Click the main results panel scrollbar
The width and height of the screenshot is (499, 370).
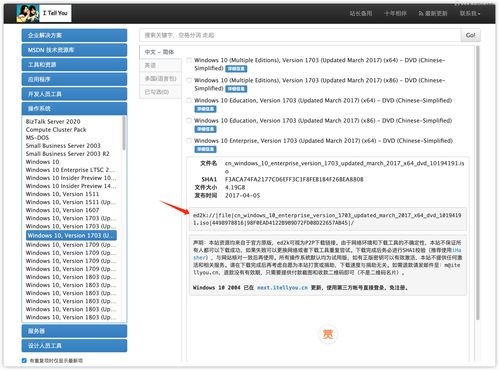pos(478,183)
